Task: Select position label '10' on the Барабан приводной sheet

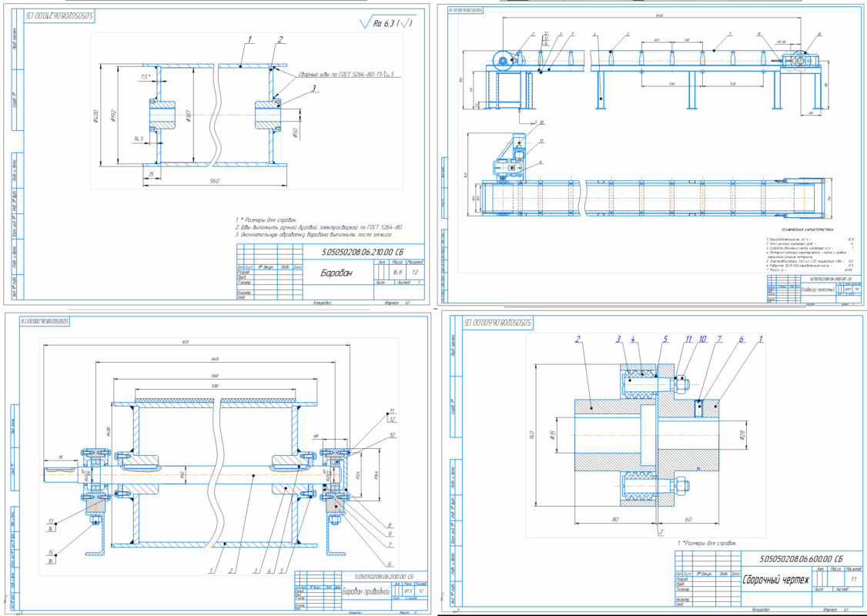Action: click(x=392, y=435)
